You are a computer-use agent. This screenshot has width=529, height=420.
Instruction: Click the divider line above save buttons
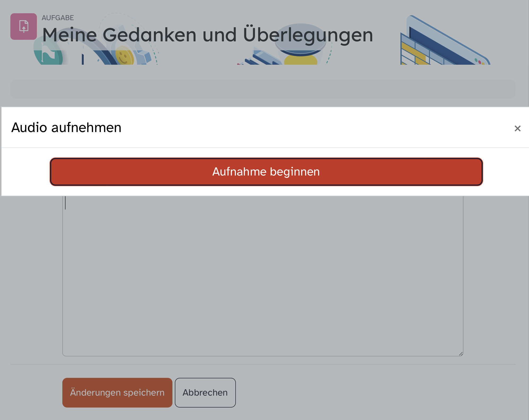coord(263,364)
